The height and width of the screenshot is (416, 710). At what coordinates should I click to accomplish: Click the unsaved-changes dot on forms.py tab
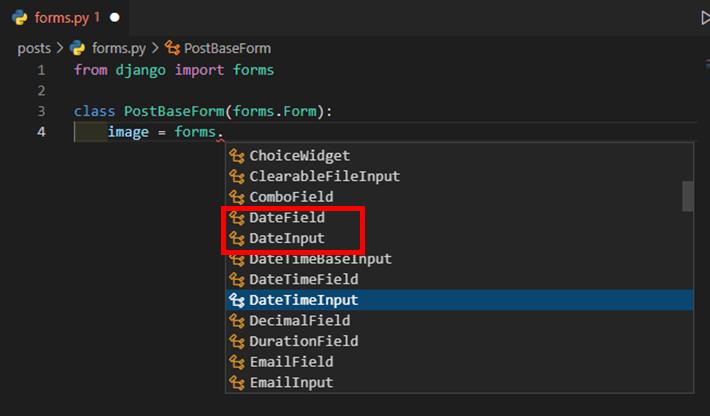coord(115,18)
